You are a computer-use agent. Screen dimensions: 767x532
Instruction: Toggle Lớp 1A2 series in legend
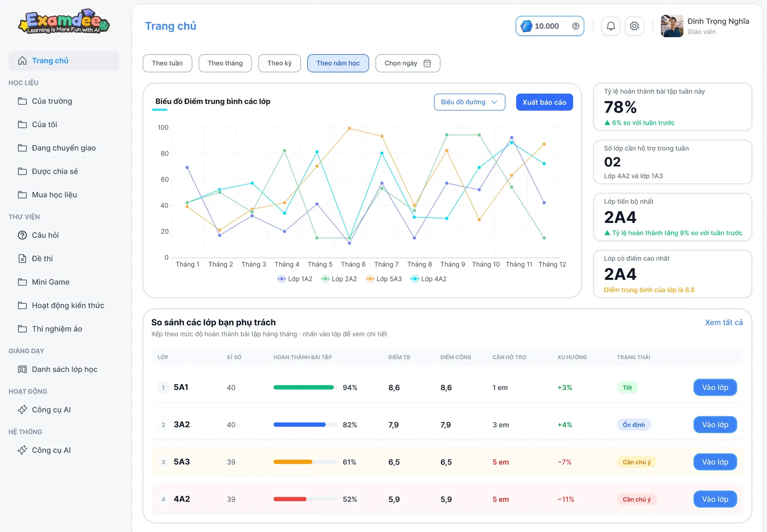tap(295, 279)
